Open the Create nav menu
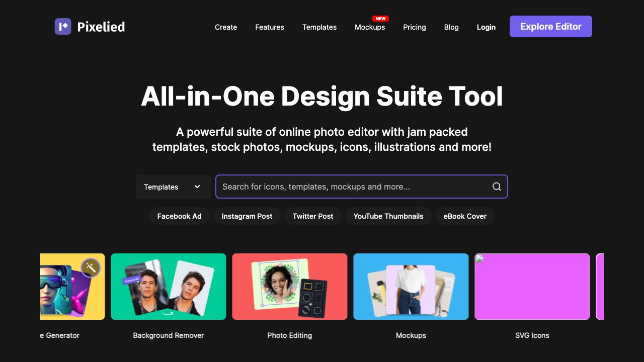 point(226,27)
